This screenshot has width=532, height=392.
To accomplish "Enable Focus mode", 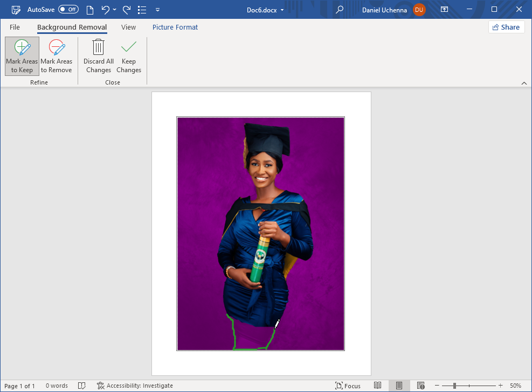I will pyautogui.click(x=348, y=386).
